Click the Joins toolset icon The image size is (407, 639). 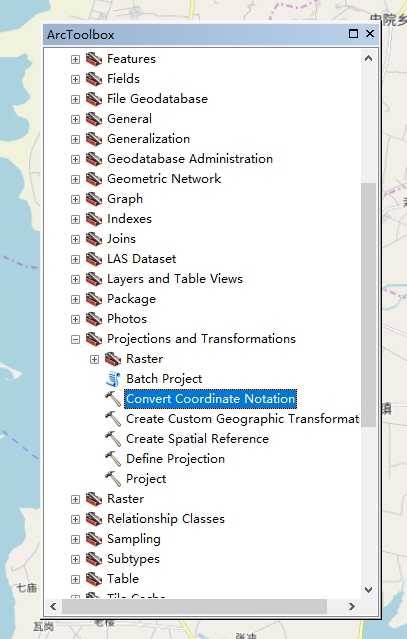pos(94,239)
